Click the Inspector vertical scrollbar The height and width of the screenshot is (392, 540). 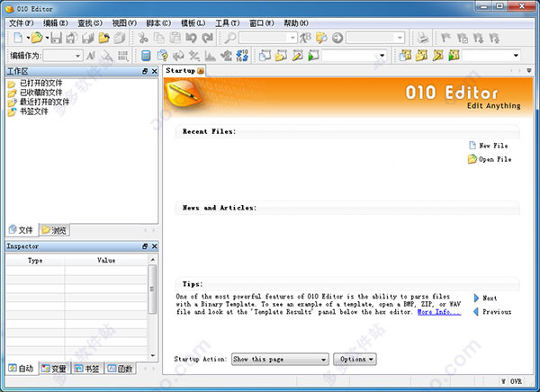[153, 307]
